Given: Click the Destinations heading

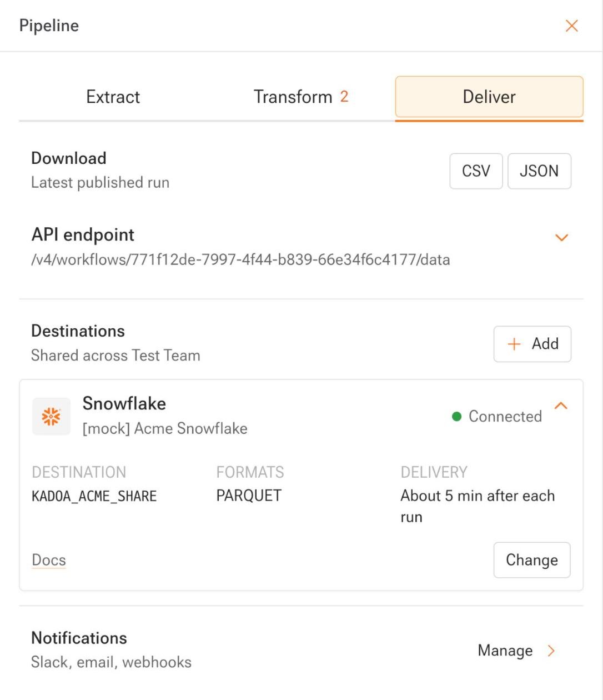Looking at the screenshot, I should (78, 331).
